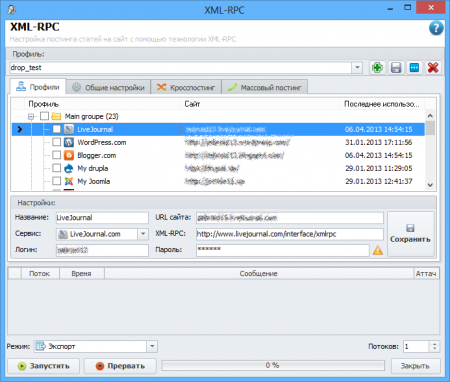Select the My drupla tree row
Image resolution: width=450 pixels, height=382 pixels.
[x=218, y=168]
